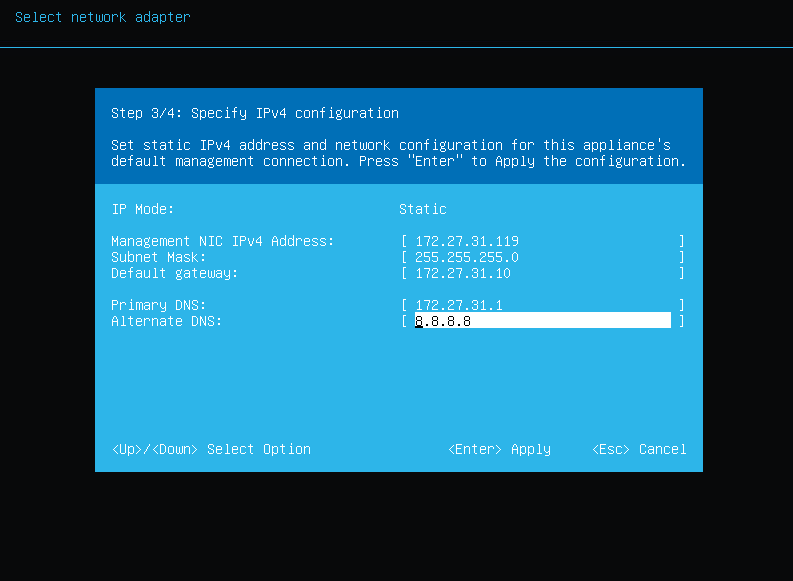The width and height of the screenshot is (793, 581).
Task: Click the Primary DNS label
Action: click(x=158, y=305)
